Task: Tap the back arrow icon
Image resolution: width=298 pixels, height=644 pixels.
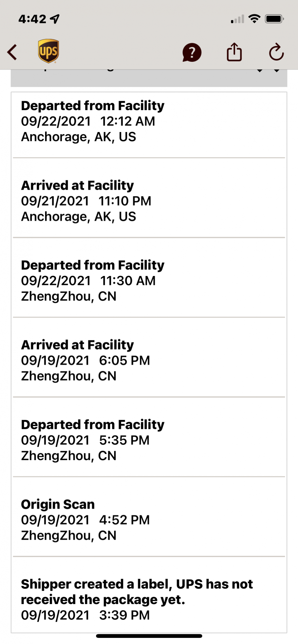Action: (12, 52)
